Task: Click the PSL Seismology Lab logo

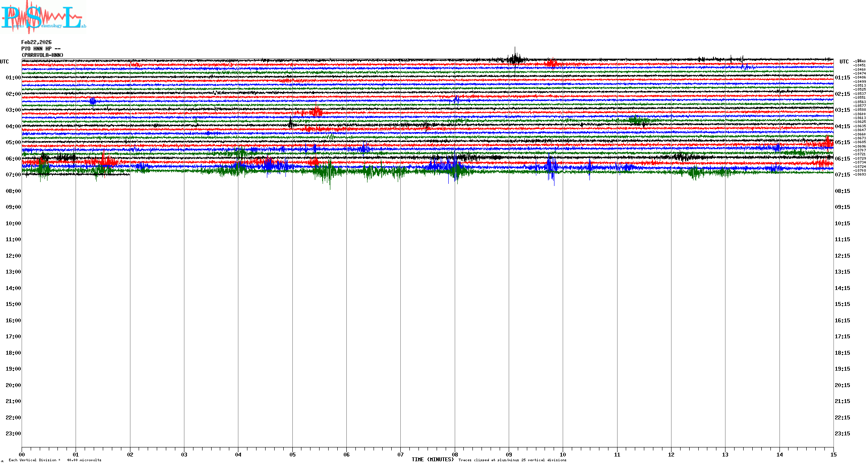Action: pyautogui.click(x=43, y=17)
